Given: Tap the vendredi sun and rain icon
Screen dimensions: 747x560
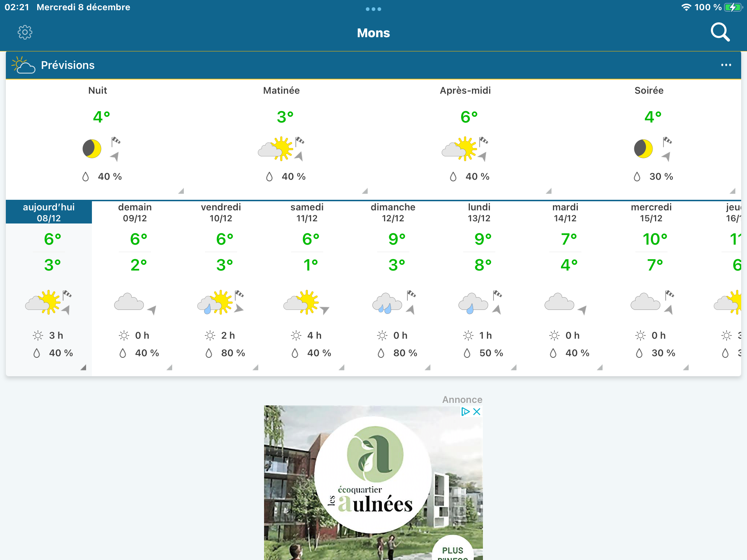Looking at the screenshot, I should [x=215, y=303].
